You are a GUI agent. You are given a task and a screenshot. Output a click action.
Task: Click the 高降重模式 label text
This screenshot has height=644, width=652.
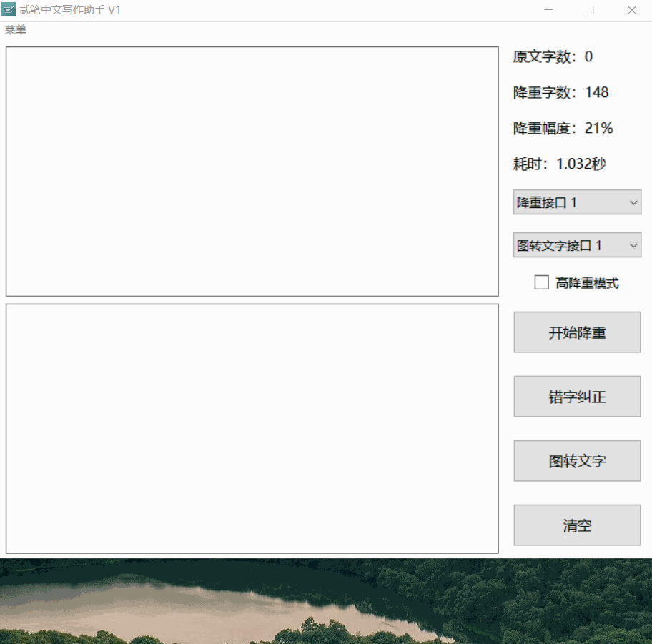coord(587,283)
